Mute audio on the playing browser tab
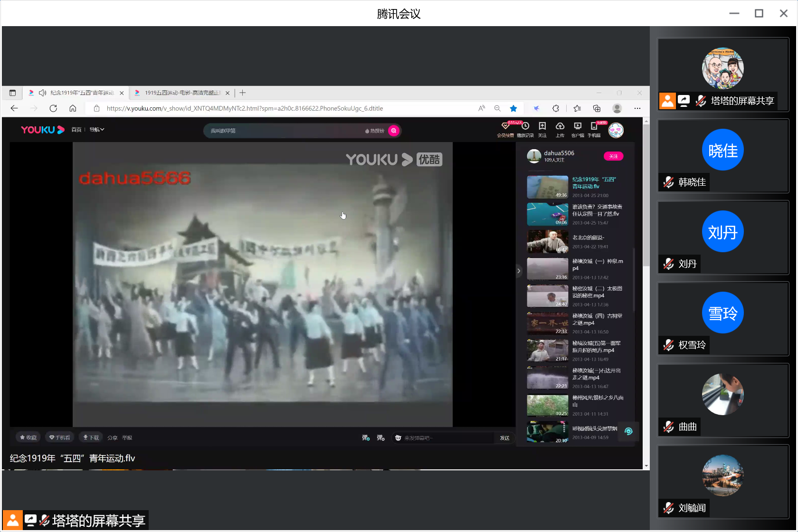Screen dimensions: 798x532 (x=43, y=93)
